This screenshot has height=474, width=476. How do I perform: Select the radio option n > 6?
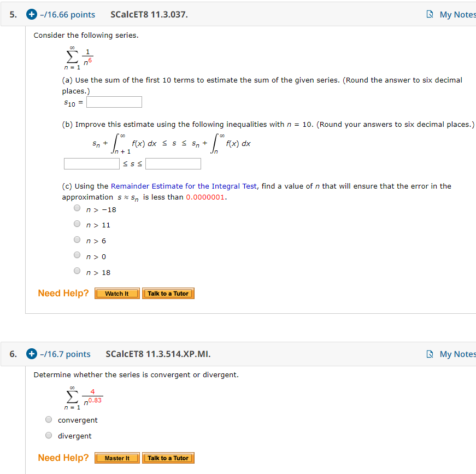[x=77, y=239]
